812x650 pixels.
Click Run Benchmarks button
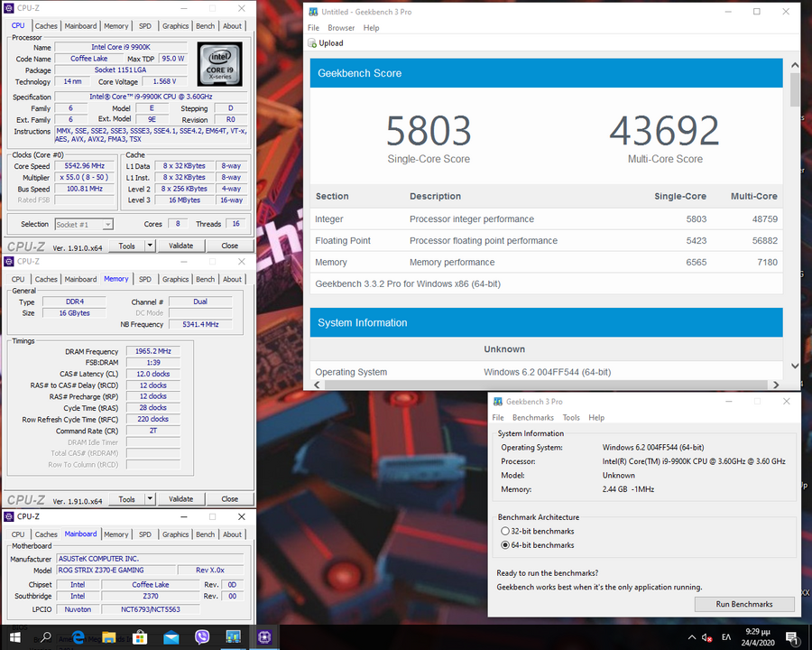point(744,604)
